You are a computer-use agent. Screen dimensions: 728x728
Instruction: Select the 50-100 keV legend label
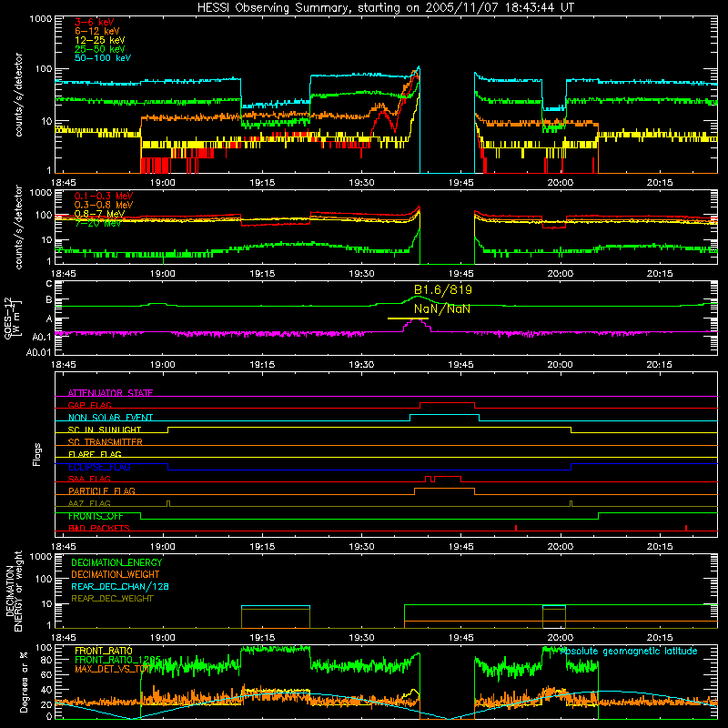point(103,58)
